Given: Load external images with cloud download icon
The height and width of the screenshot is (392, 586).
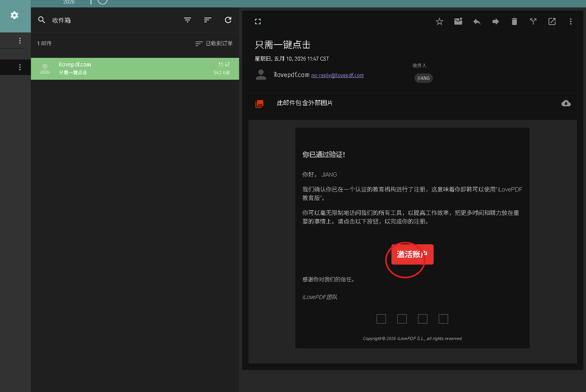Looking at the screenshot, I should click(x=566, y=103).
